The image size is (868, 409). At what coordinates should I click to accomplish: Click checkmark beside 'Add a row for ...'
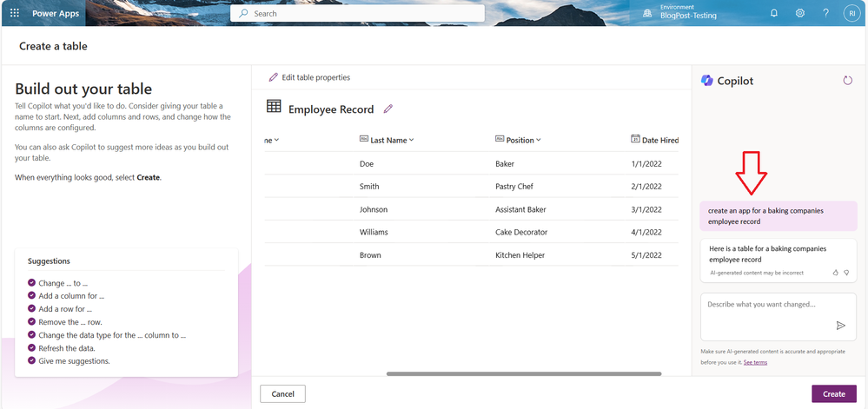(x=31, y=309)
